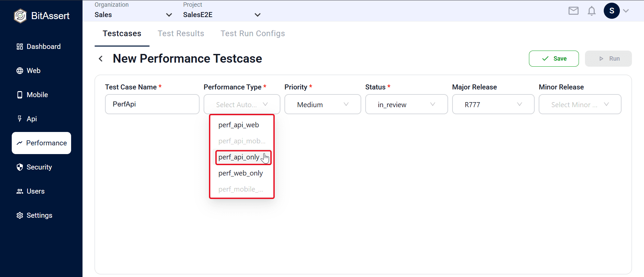Select Performance in the sidebar
Screen dimensions: 644x277
(x=41, y=143)
